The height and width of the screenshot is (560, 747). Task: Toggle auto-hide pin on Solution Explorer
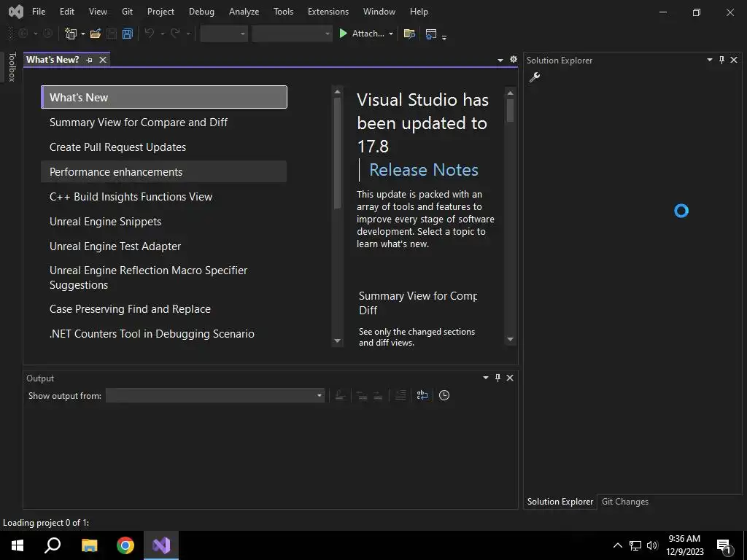tap(721, 60)
